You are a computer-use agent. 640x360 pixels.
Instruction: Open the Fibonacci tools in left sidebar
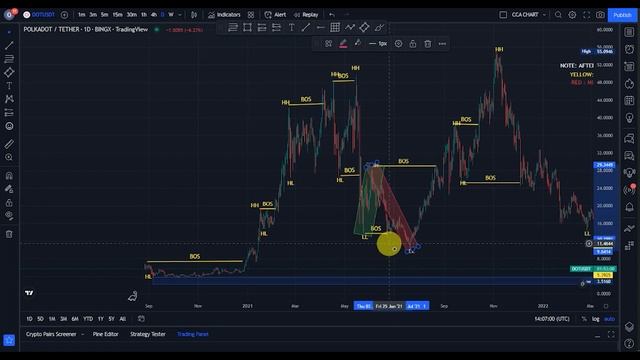(x=9, y=59)
